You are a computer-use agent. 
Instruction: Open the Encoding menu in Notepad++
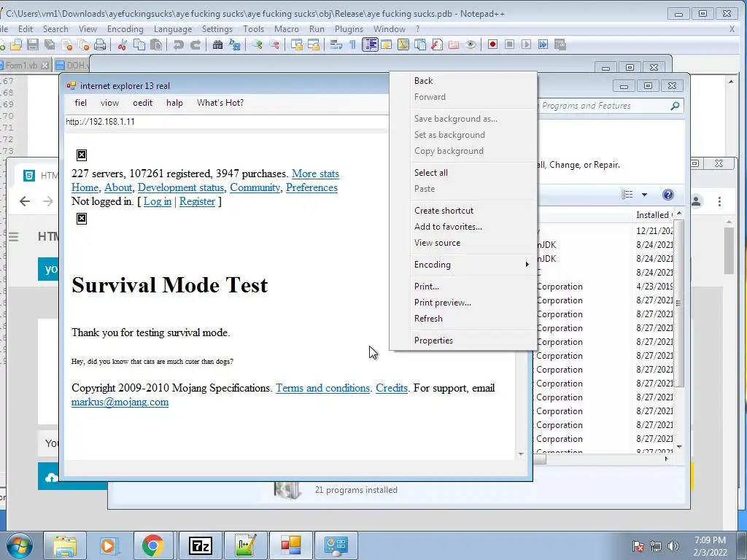point(125,29)
